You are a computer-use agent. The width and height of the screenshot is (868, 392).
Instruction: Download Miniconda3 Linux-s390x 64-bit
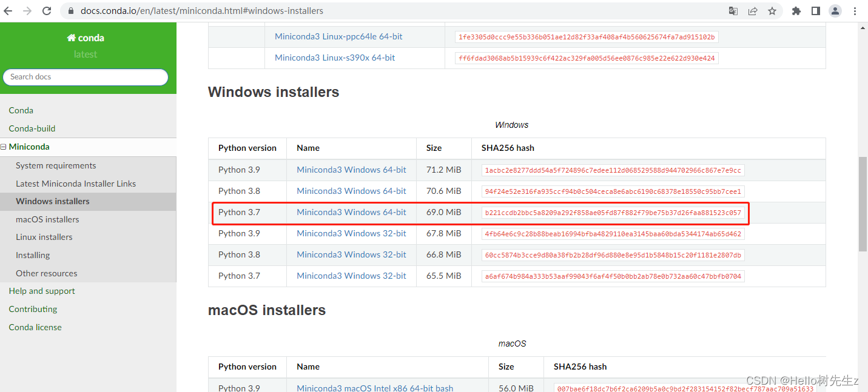point(335,58)
